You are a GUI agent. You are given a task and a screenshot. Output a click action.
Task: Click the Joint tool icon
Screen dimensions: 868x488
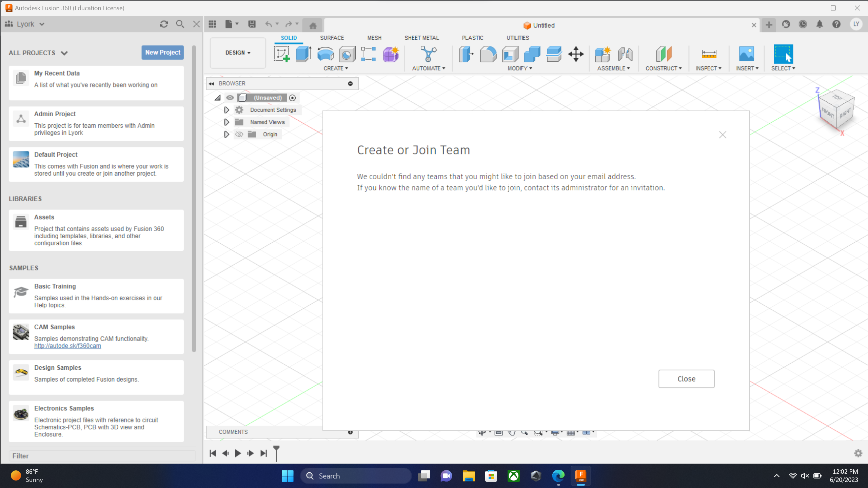[x=625, y=54]
